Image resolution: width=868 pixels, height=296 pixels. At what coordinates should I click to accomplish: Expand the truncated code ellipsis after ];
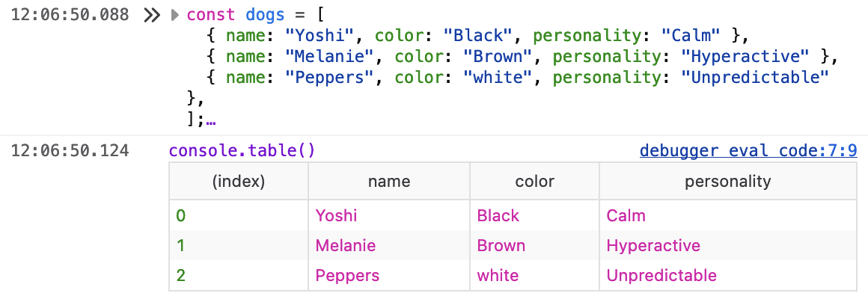(x=210, y=120)
